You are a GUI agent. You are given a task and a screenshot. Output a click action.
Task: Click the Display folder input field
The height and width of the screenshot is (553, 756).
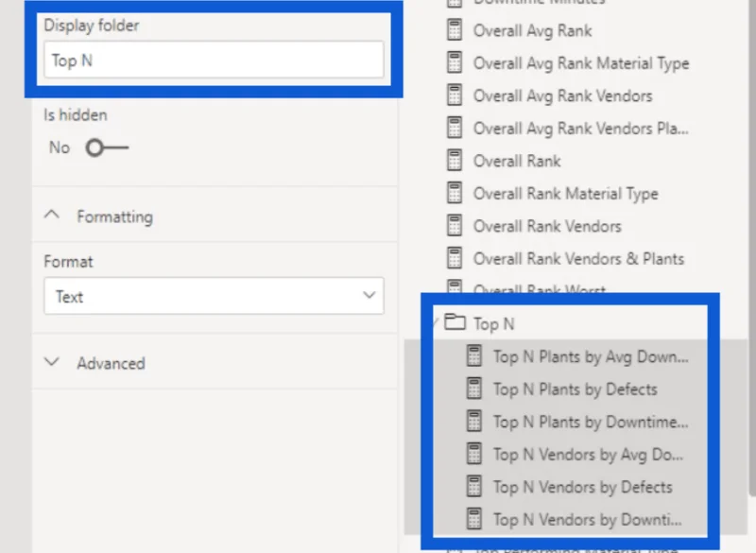point(214,60)
